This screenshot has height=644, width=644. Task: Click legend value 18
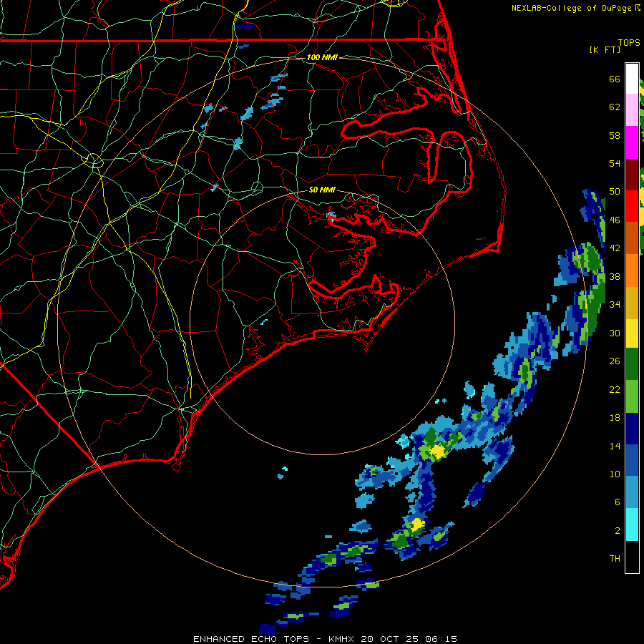tap(615, 418)
